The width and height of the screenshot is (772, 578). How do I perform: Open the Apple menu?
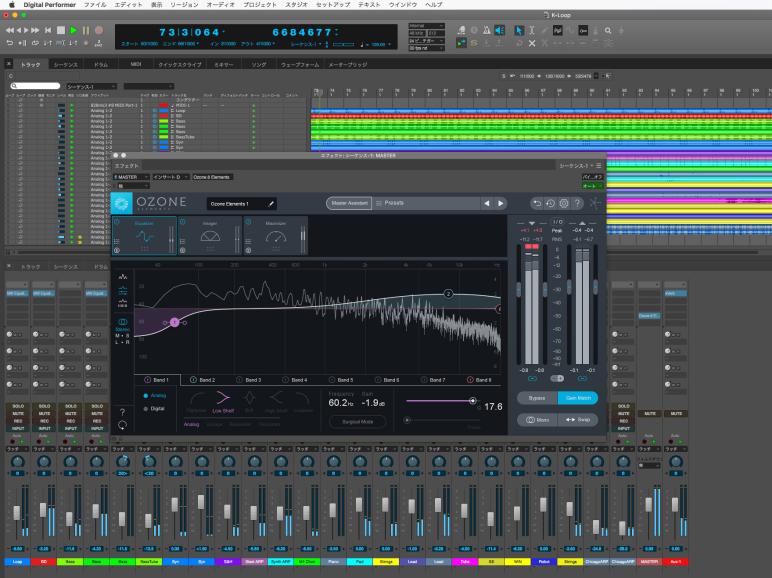(12, 4)
